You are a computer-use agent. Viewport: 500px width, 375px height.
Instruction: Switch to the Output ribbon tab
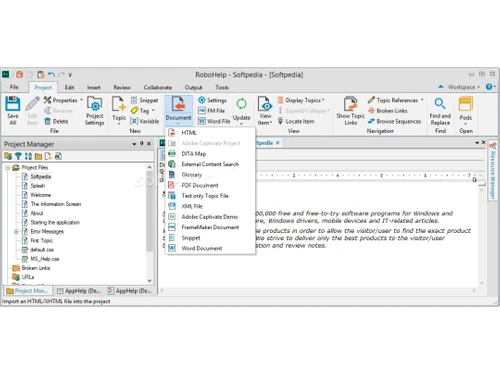(x=193, y=87)
